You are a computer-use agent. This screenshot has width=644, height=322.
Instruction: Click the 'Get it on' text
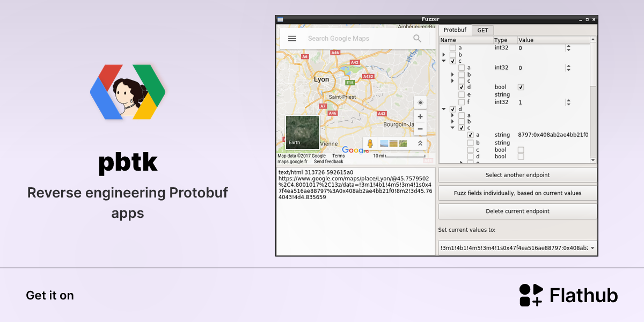50,295
